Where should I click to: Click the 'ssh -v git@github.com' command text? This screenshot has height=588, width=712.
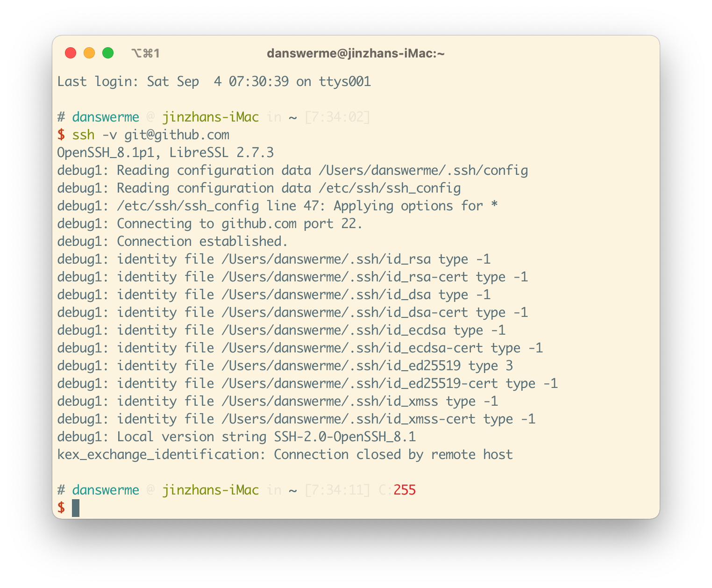pyautogui.click(x=150, y=135)
